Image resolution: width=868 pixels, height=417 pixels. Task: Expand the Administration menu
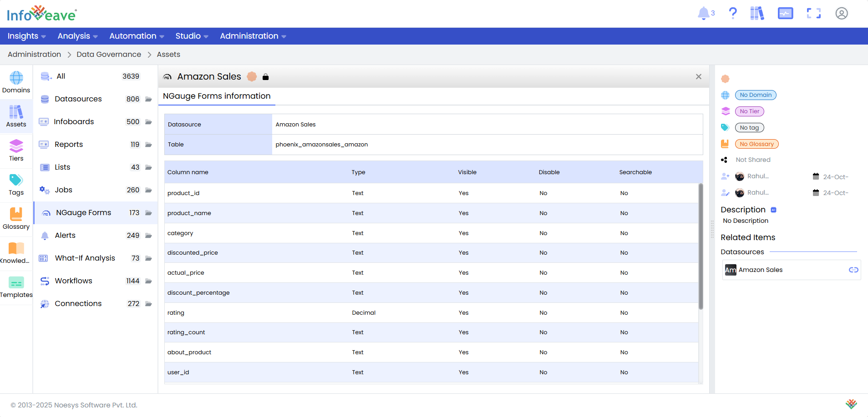tap(253, 36)
